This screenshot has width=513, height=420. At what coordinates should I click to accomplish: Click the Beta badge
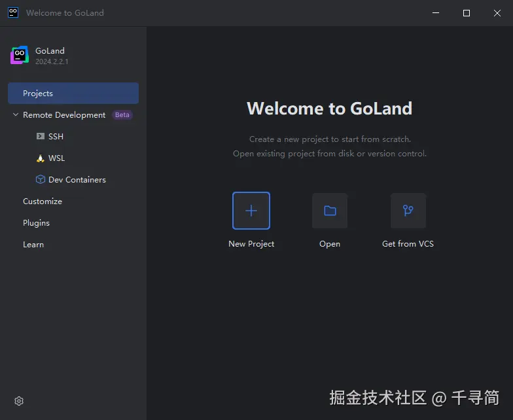tap(122, 115)
